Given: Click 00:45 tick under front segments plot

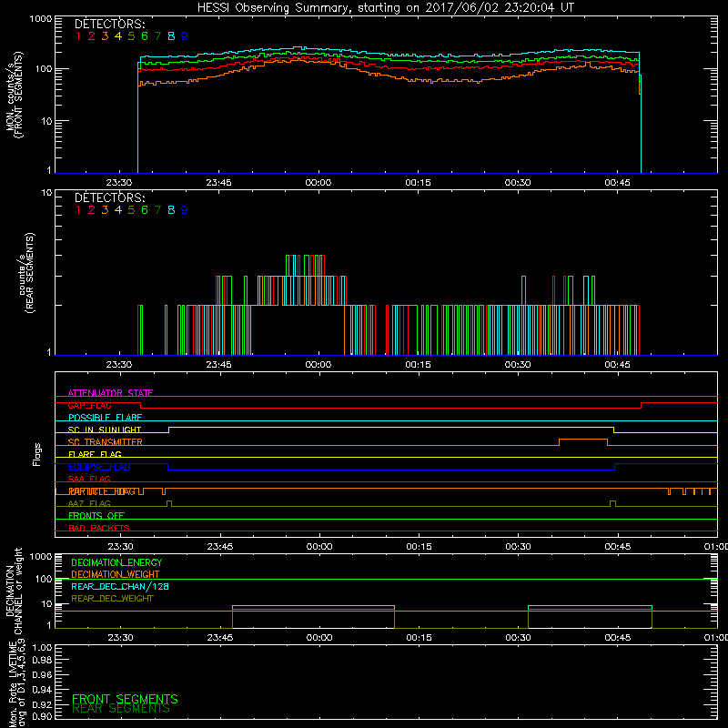Looking at the screenshot, I should click(x=618, y=183).
